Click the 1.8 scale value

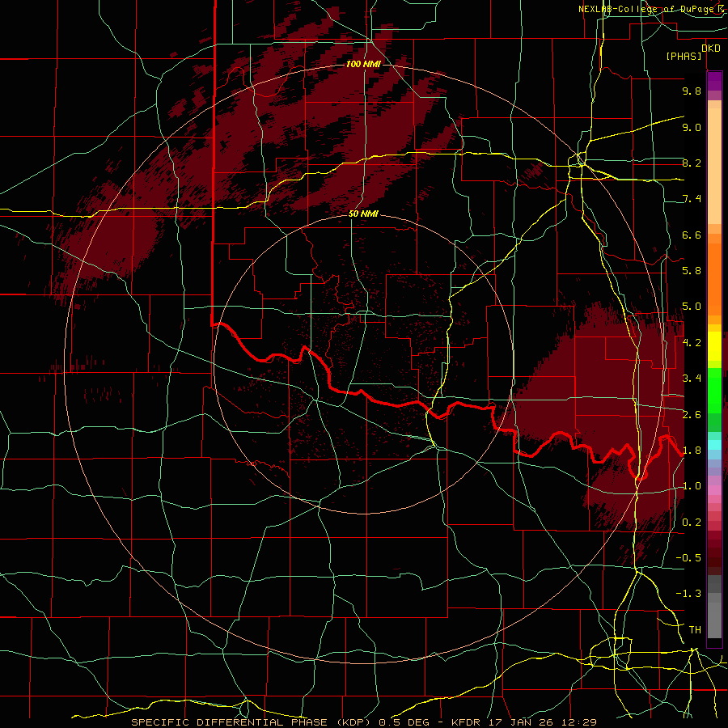pyautogui.click(x=692, y=451)
